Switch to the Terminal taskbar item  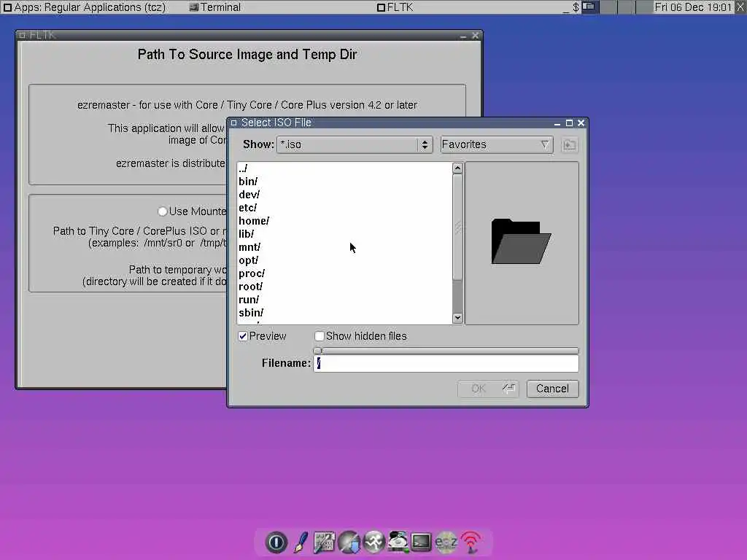[215, 7]
